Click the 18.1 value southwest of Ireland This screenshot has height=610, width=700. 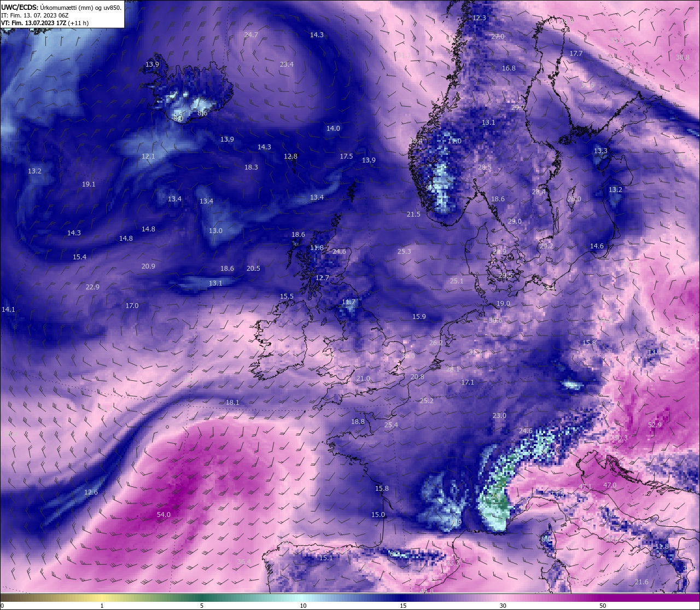pyautogui.click(x=232, y=403)
